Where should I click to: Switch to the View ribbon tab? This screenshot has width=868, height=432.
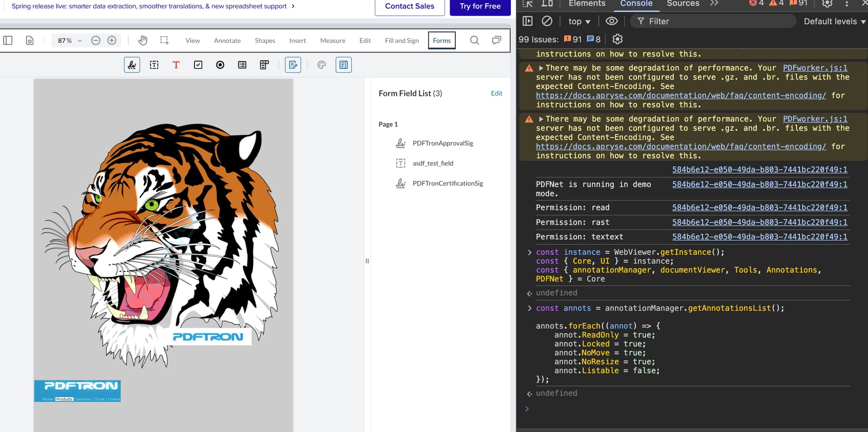tap(193, 40)
